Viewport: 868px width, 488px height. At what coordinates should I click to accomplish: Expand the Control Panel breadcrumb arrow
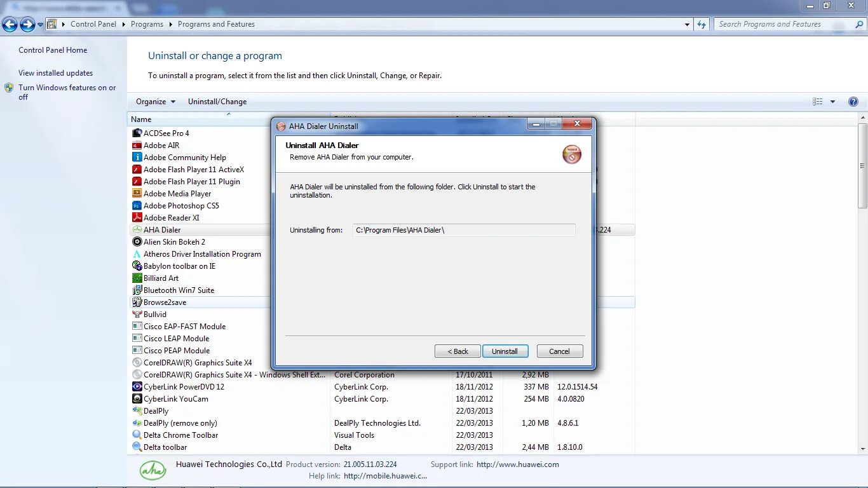[123, 24]
